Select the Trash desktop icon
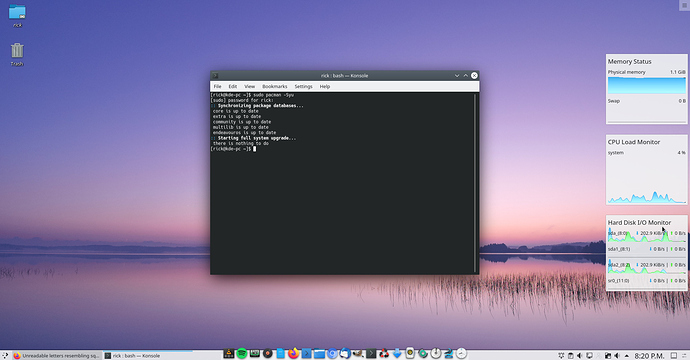 click(17, 54)
